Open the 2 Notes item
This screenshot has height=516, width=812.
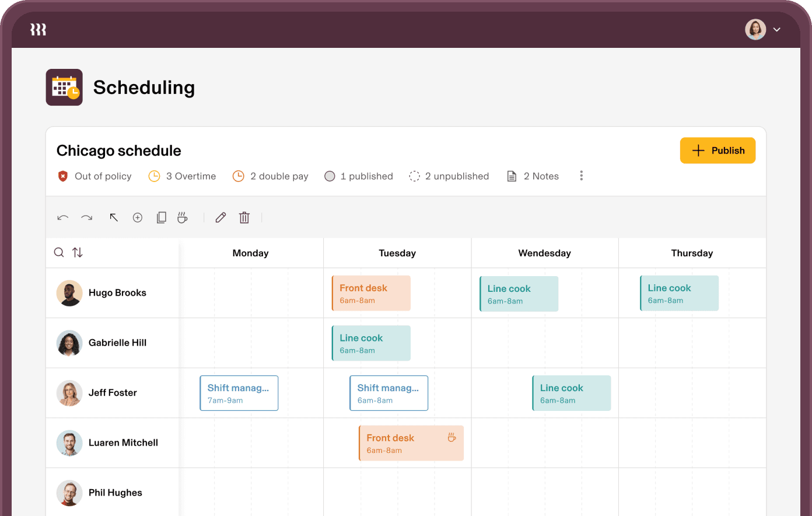click(533, 176)
